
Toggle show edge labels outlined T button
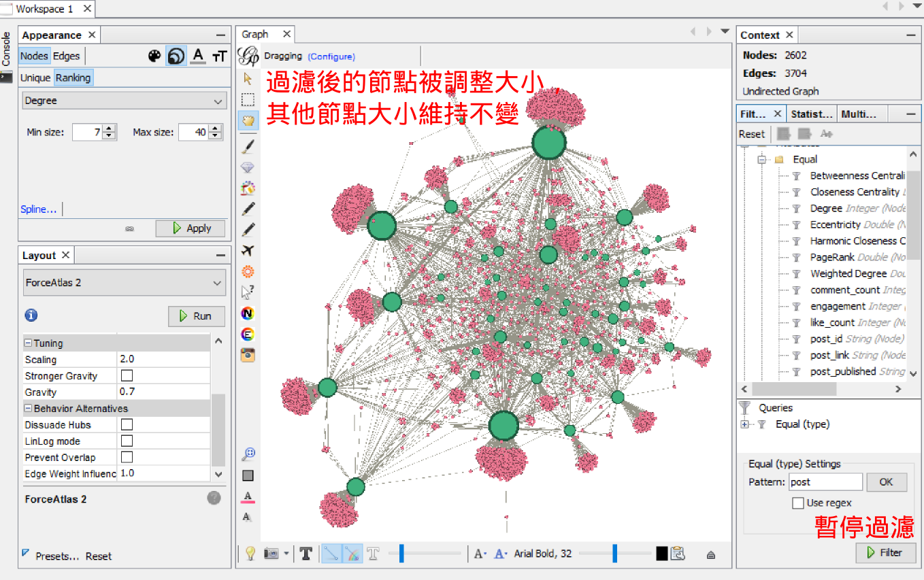373,553
